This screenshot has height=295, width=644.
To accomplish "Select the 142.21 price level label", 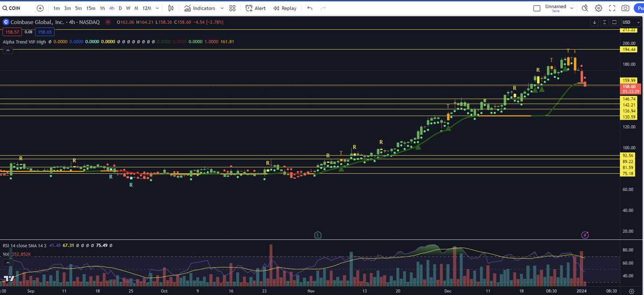I will tap(628, 105).
